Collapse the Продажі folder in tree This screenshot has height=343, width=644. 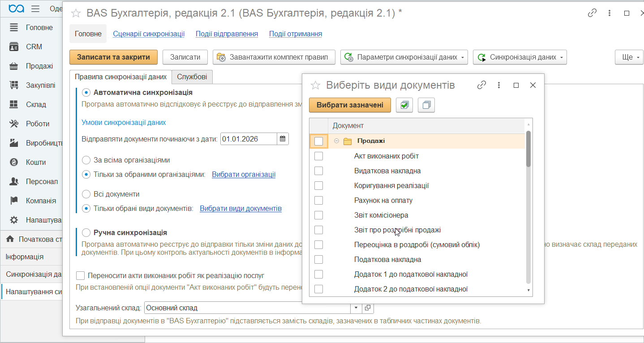[x=336, y=141]
